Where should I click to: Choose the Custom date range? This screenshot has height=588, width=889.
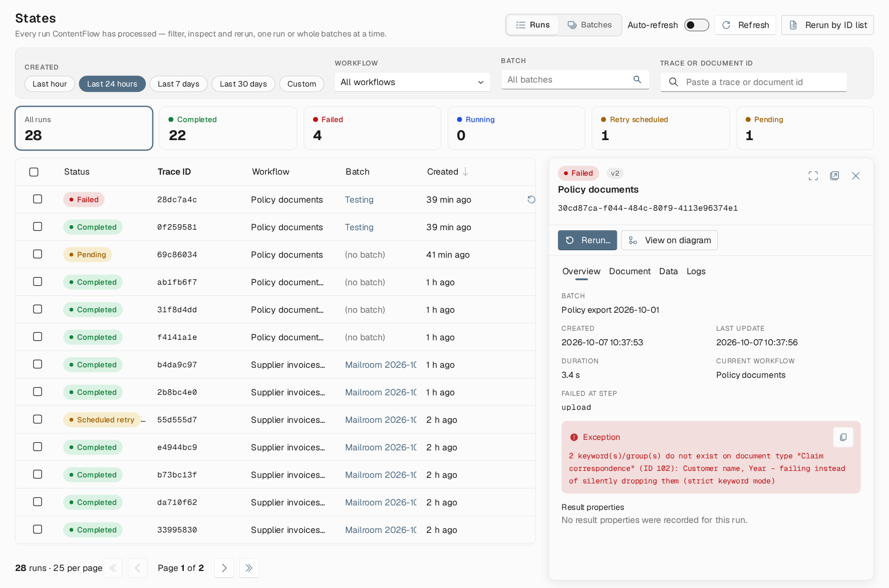[x=302, y=84]
